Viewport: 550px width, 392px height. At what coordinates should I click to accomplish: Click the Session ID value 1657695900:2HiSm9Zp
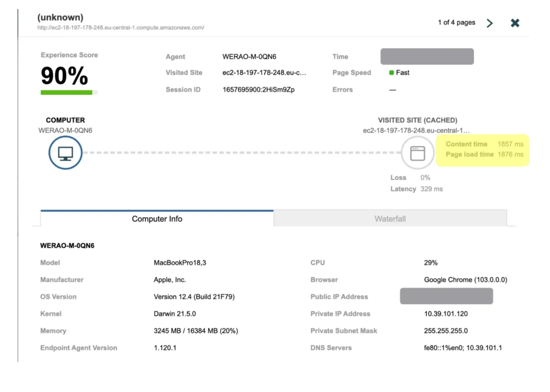click(258, 90)
